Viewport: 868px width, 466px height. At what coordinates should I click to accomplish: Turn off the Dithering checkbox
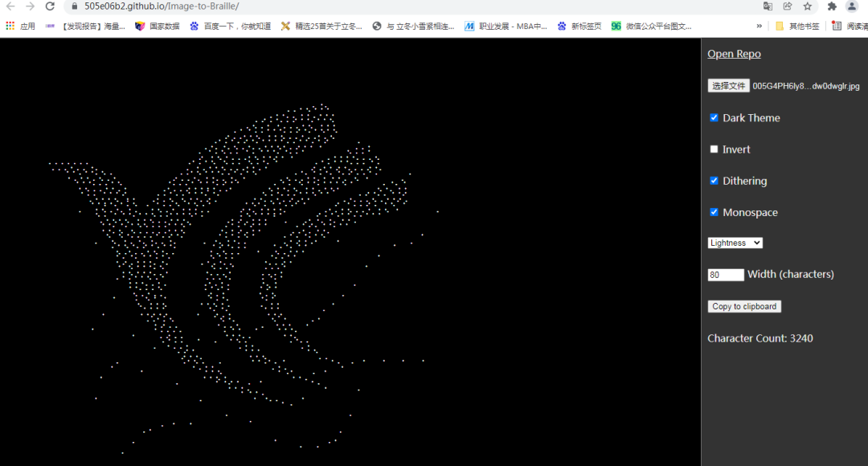(x=714, y=181)
